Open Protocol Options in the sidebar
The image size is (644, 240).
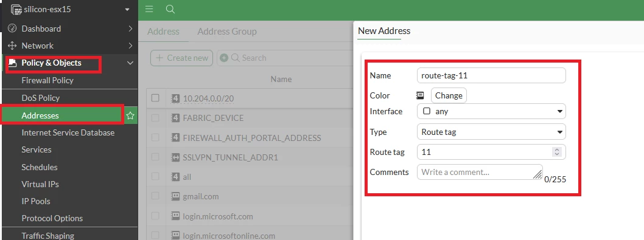coord(52,218)
